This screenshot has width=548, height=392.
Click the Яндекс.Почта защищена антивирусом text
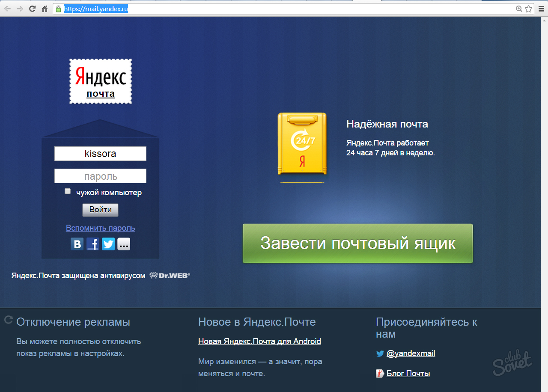[78, 276]
